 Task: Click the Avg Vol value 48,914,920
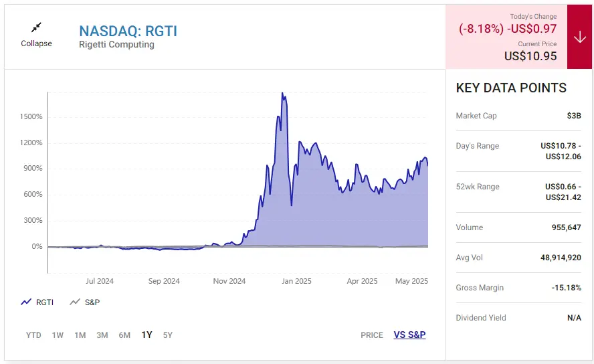[561, 258]
